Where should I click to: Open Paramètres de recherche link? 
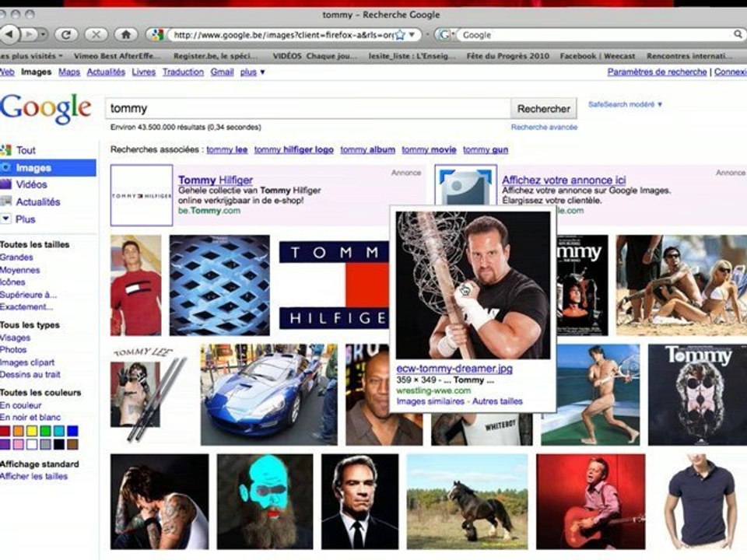tap(657, 72)
